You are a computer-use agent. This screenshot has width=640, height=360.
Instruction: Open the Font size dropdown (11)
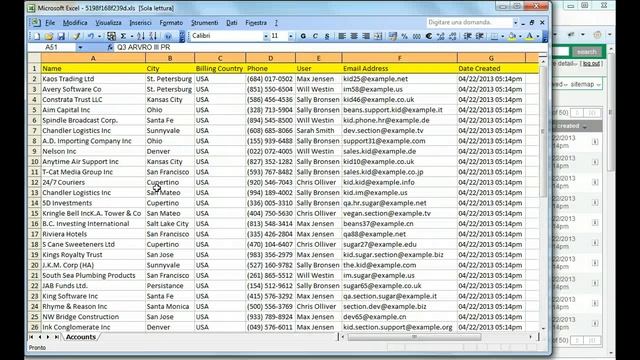click(291, 36)
